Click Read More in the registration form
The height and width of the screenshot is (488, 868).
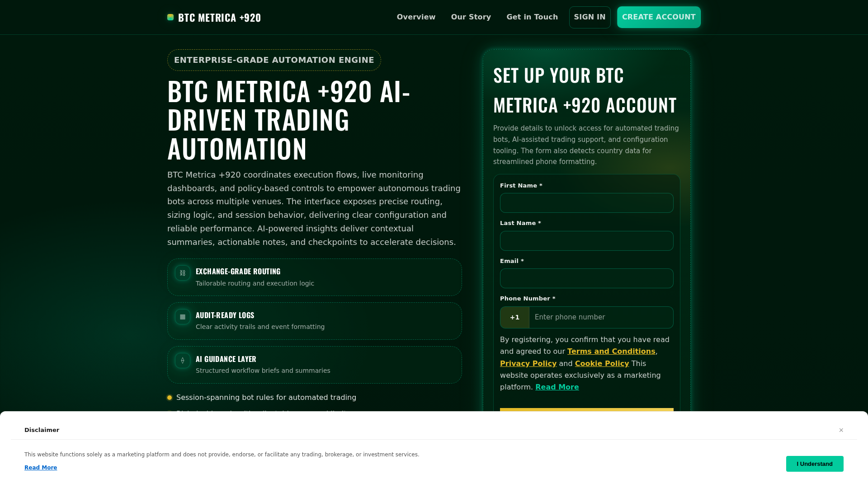(x=557, y=387)
